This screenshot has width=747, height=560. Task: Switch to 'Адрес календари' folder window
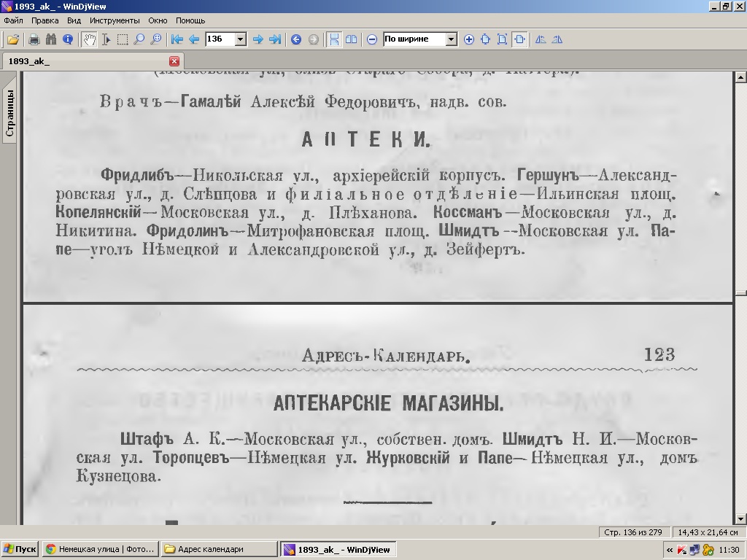coord(219,549)
